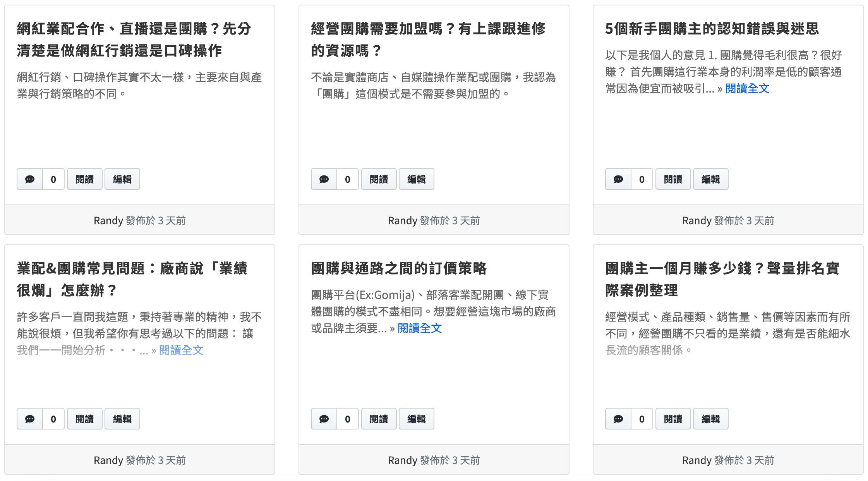Click comment icon on 團購與通路之間的訂價策略 card
The width and height of the screenshot is (868, 481).
tap(324, 419)
